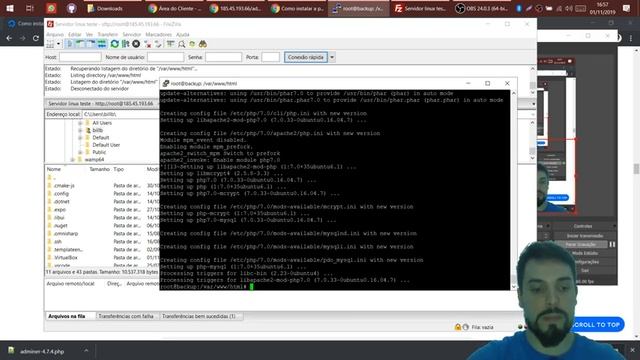This screenshot has width=640, height=360.
Task: Select the .expo folder row
Action: point(102,209)
